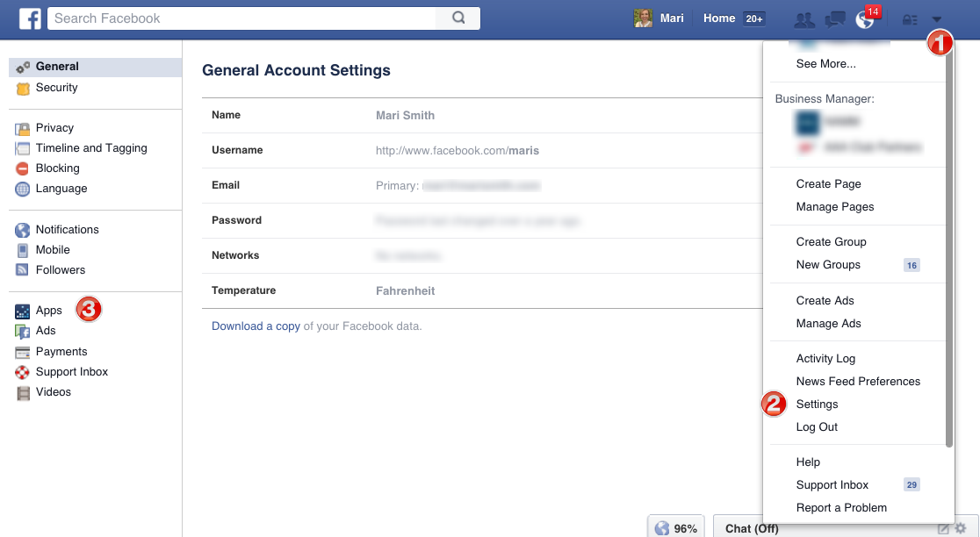The width and height of the screenshot is (980, 537).
Task: Open Privacy settings
Action: click(x=54, y=128)
